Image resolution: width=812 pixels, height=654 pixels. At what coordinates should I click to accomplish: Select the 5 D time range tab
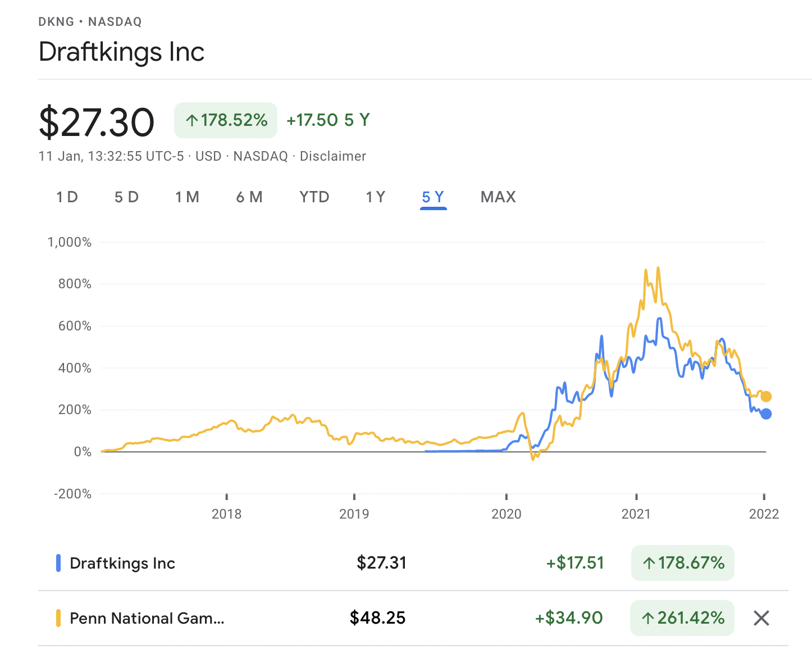[x=126, y=197]
